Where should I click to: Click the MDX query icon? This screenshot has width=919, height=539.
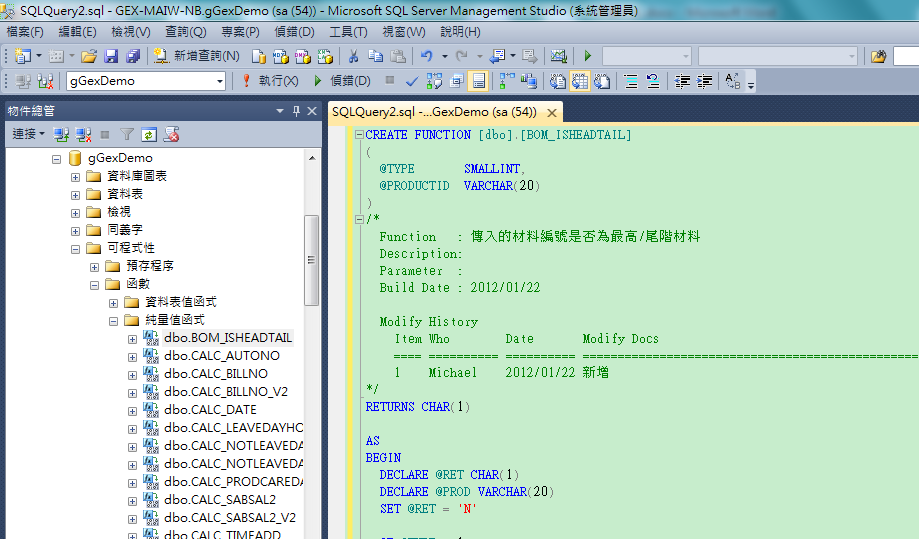(281, 56)
